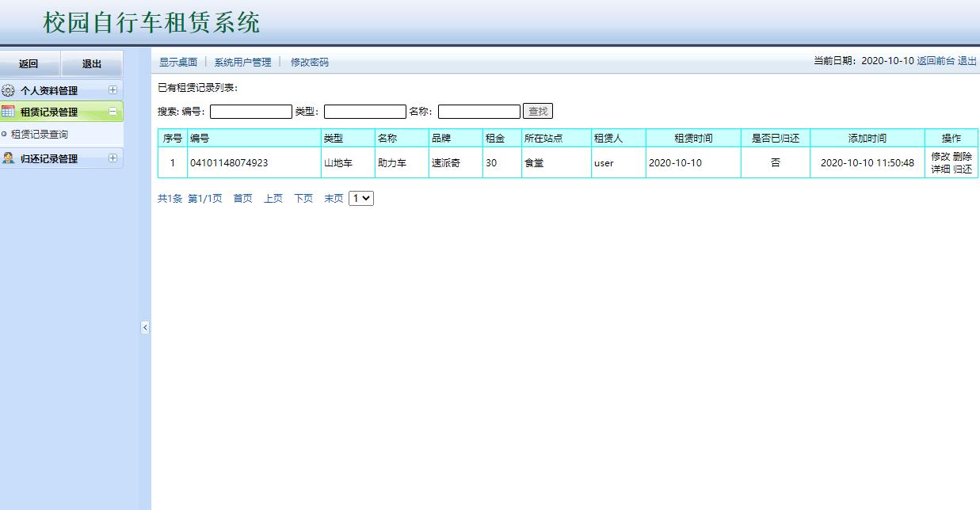Open 详细 details of record 04101148074923
Image resolution: width=980 pixels, height=510 pixels.
(x=941, y=168)
